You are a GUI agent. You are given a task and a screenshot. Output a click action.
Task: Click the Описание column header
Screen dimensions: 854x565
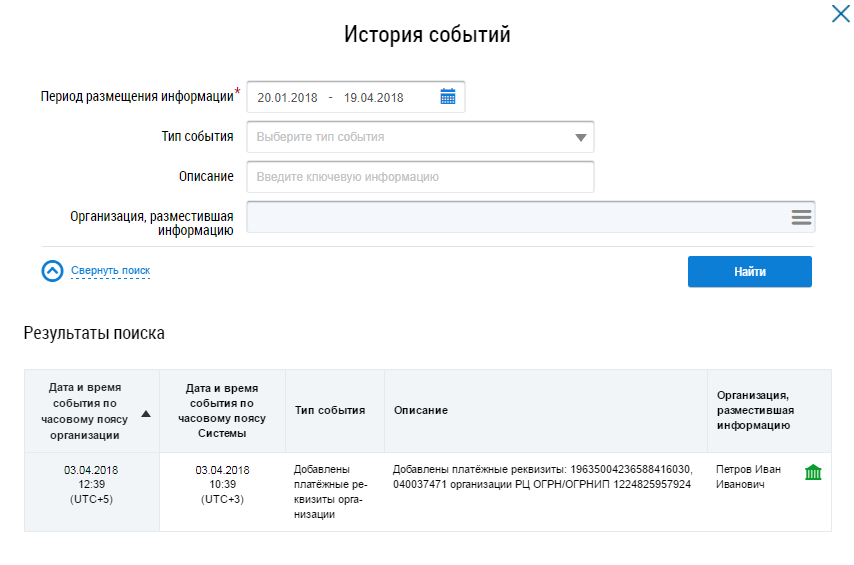[421, 410]
